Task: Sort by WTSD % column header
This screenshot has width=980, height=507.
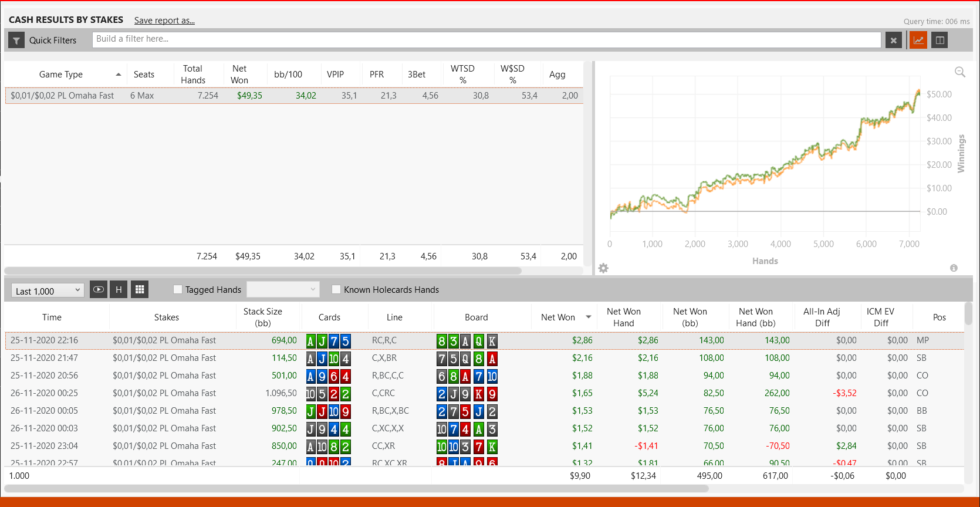Action: (x=462, y=75)
